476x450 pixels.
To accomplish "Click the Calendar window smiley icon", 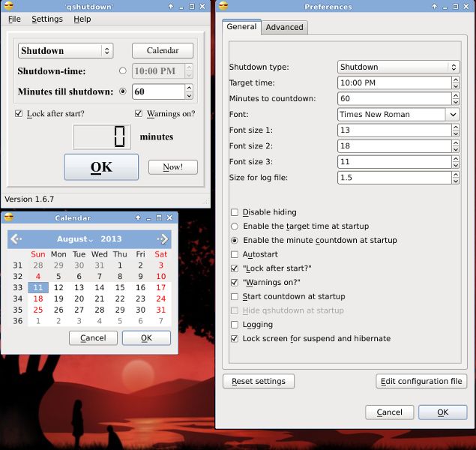I will pos(9,217).
